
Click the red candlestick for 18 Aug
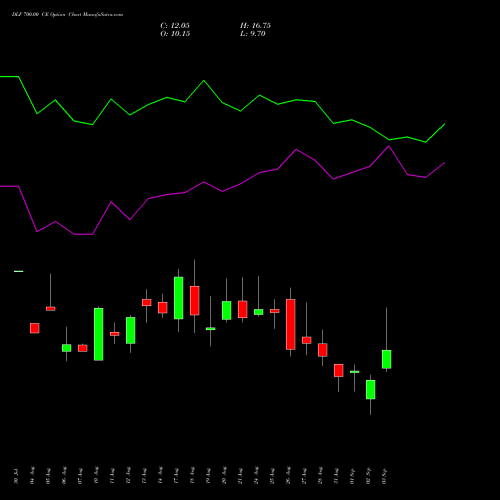pyautogui.click(x=195, y=300)
